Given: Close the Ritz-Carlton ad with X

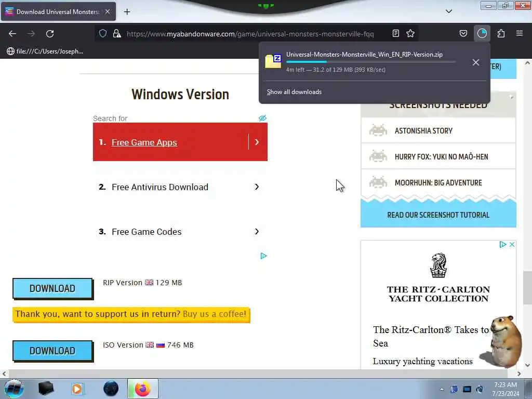Looking at the screenshot, I should click(x=512, y=244).
